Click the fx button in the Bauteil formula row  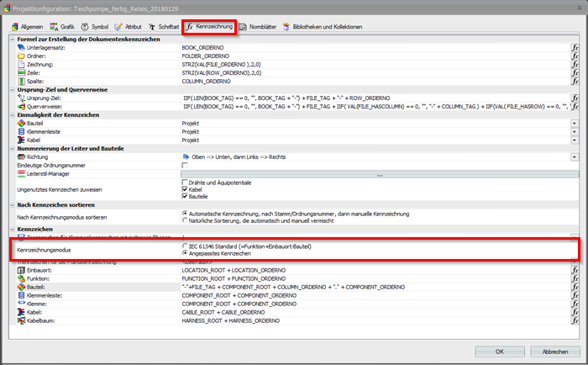tap(575, 287)
